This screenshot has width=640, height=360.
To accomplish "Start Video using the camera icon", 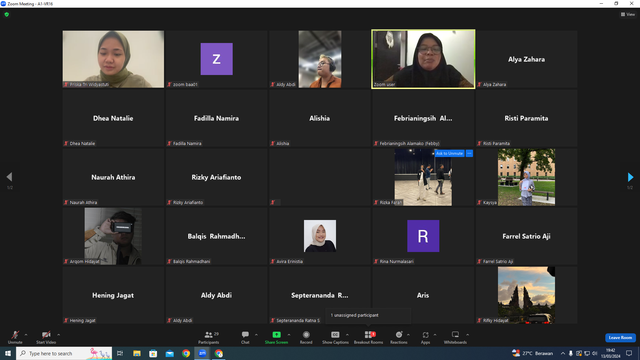I will click(x=46, y=337).
